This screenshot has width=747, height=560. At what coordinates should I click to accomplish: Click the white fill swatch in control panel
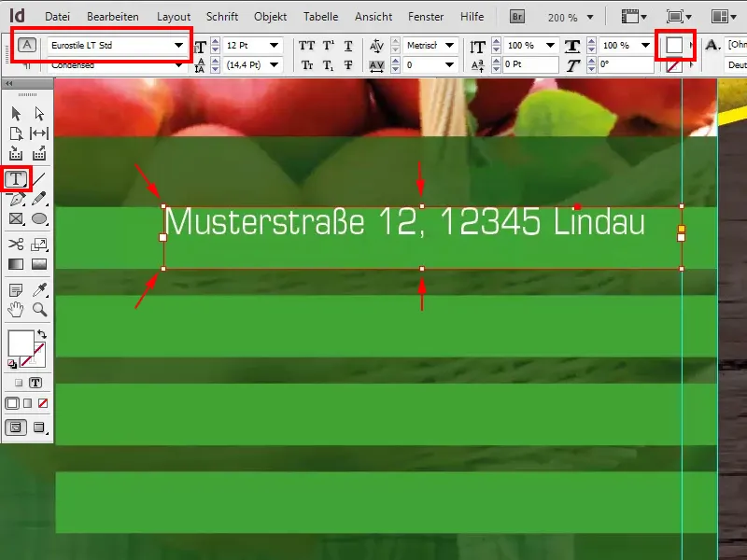click(x=673, y=45)
